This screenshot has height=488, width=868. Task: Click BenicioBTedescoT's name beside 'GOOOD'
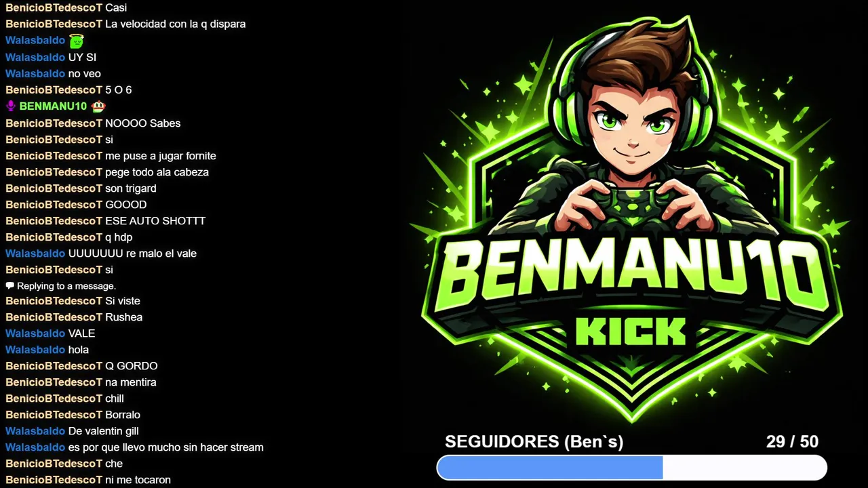tap(54, 205)
